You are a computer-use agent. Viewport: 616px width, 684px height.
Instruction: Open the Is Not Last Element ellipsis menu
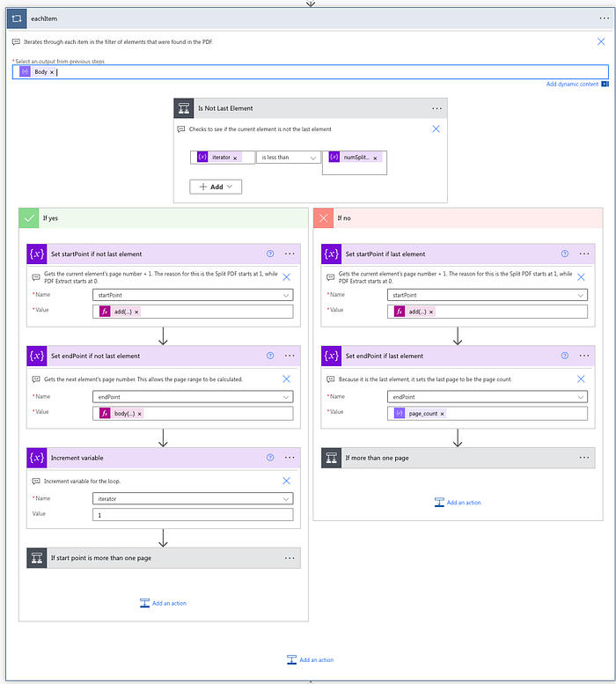pyautogui.click(x=436, y=108)
